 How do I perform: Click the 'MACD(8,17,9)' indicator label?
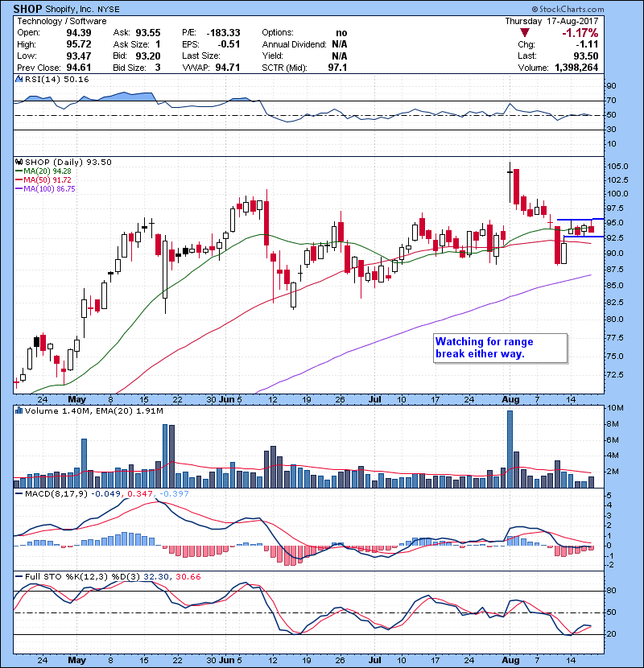(x=56, y=494)
